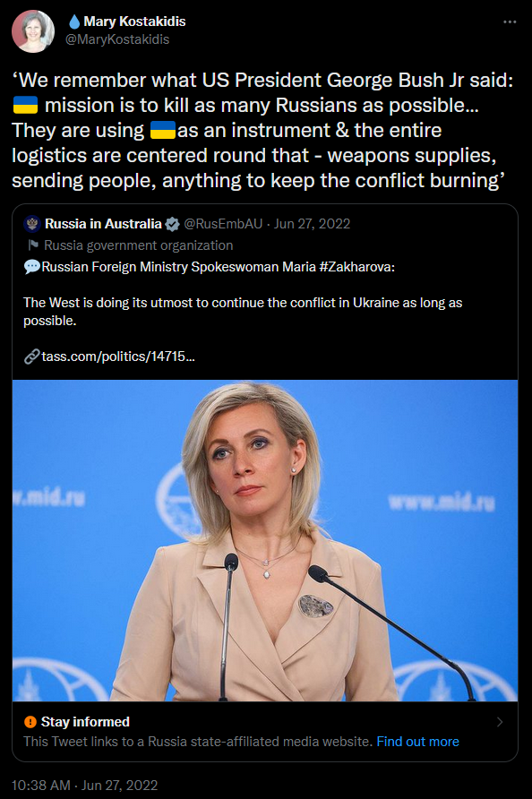Open the Zakharova press photo
This screenshot has width=532, height=799.
pyautogui.click(x=265, y=541)
